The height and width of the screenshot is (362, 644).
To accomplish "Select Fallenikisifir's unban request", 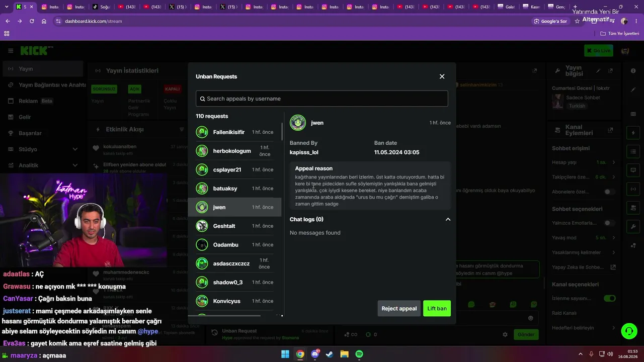I will pos(234,132).
